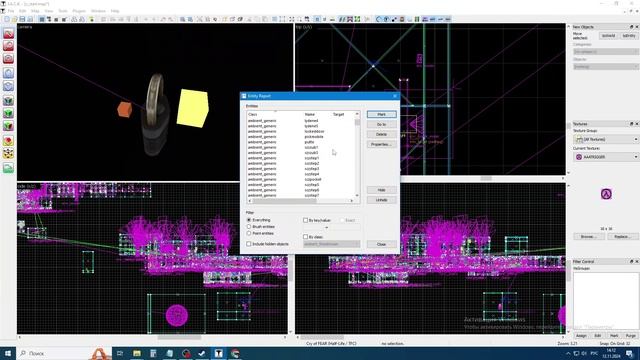
Task: Click Mark in Entity Report
Action: tap(381, 114)
